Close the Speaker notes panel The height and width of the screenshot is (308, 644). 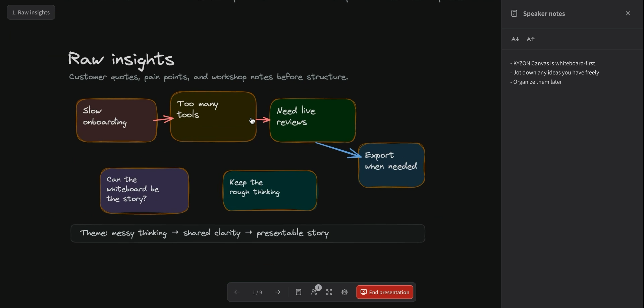[x=628, y=13]
